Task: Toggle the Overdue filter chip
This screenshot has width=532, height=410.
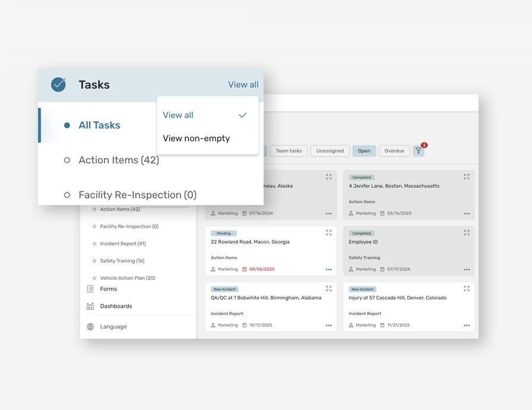Action: (x=394, y=151)
